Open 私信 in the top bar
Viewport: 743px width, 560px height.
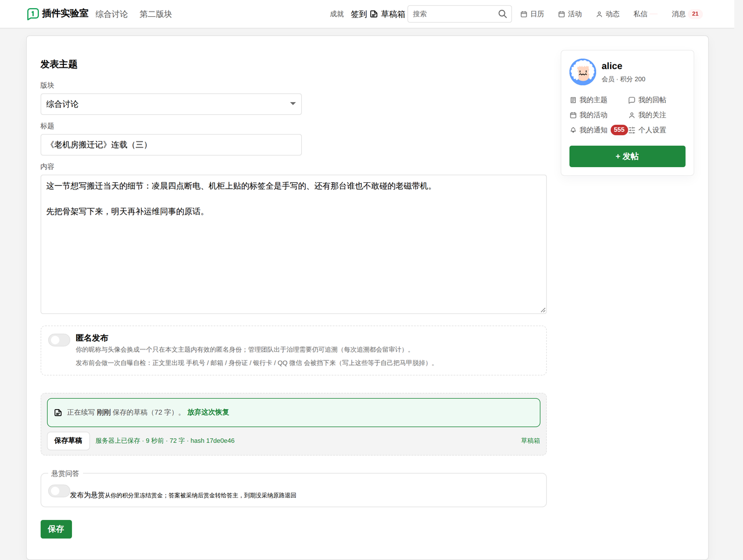640,14
